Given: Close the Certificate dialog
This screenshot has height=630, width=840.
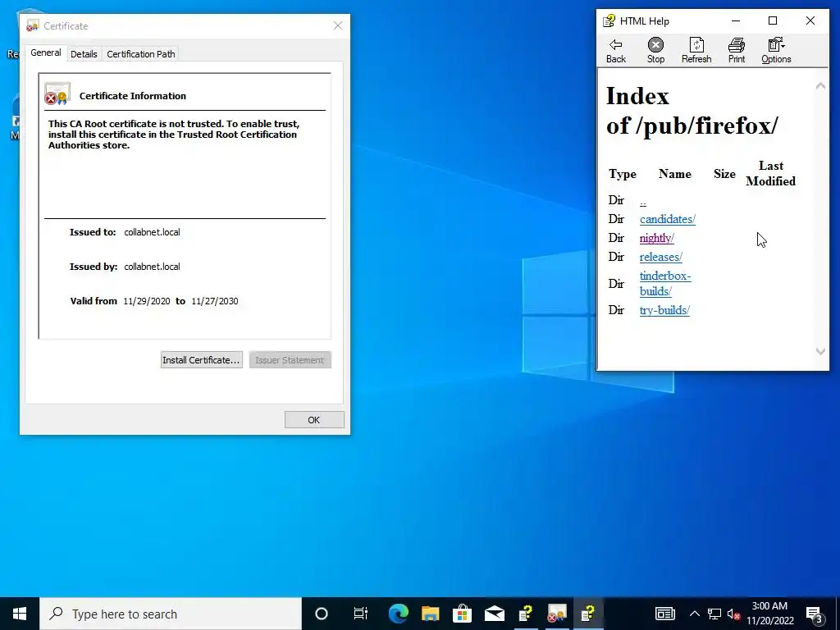Looking at the screenshot, I should [x=337, y=25].
